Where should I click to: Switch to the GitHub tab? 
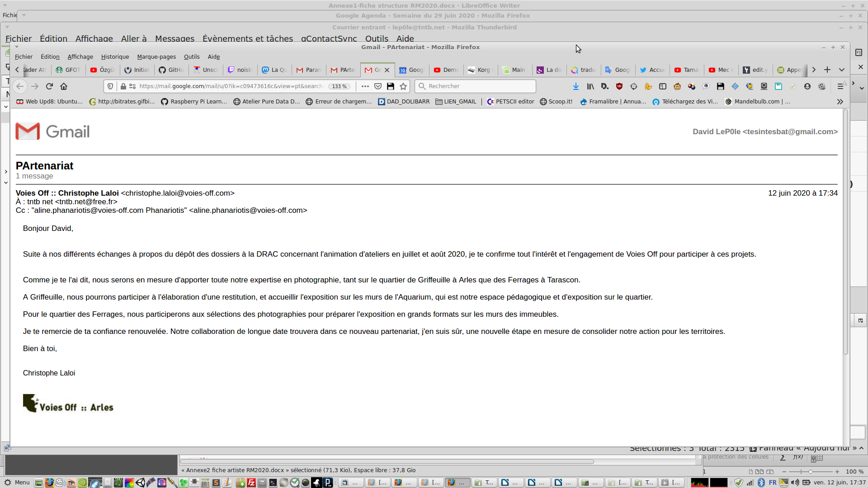click(171, 70)
